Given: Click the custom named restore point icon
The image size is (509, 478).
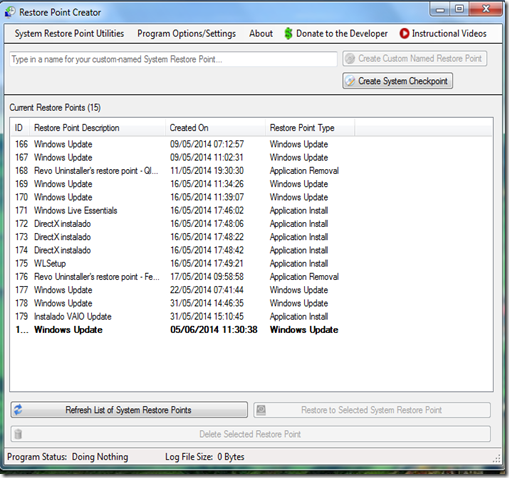Looking at the screenshot, I should click(x=350, y=59).
